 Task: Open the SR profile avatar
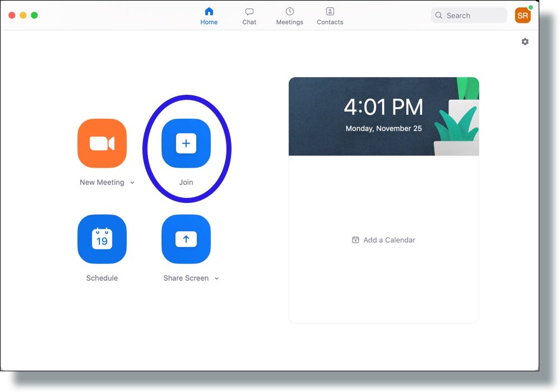coord(522,16)
